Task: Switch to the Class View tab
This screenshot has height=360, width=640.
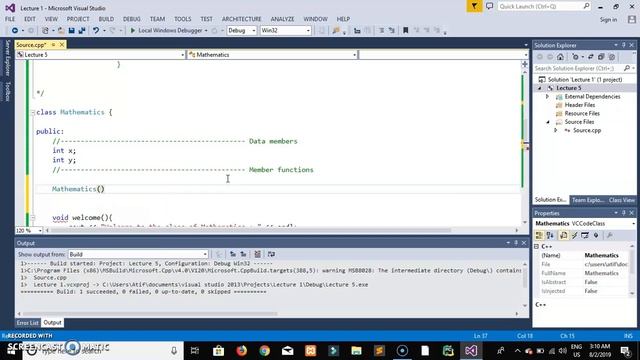Action: click(x=622, y=200)
